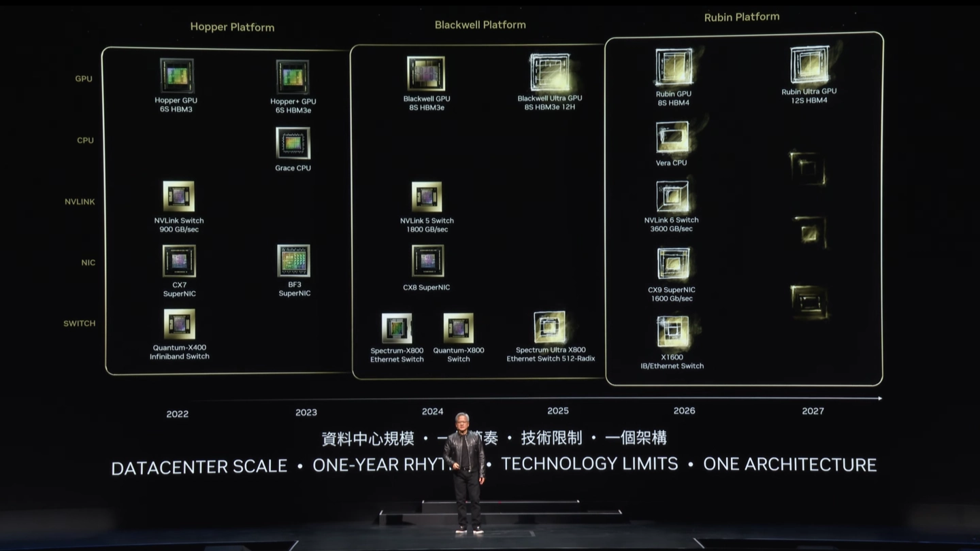This screenshot has width=980, height=551.
Task: Click the Grace CPU chip icon
Action: point(292,144)
